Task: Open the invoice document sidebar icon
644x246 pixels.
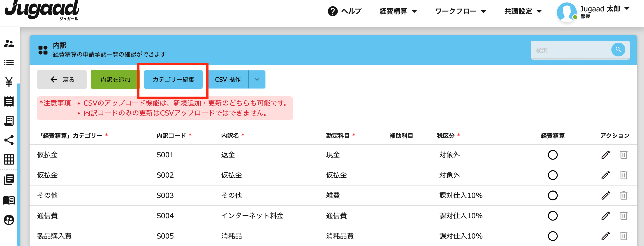Action: [x=9, y=121]
